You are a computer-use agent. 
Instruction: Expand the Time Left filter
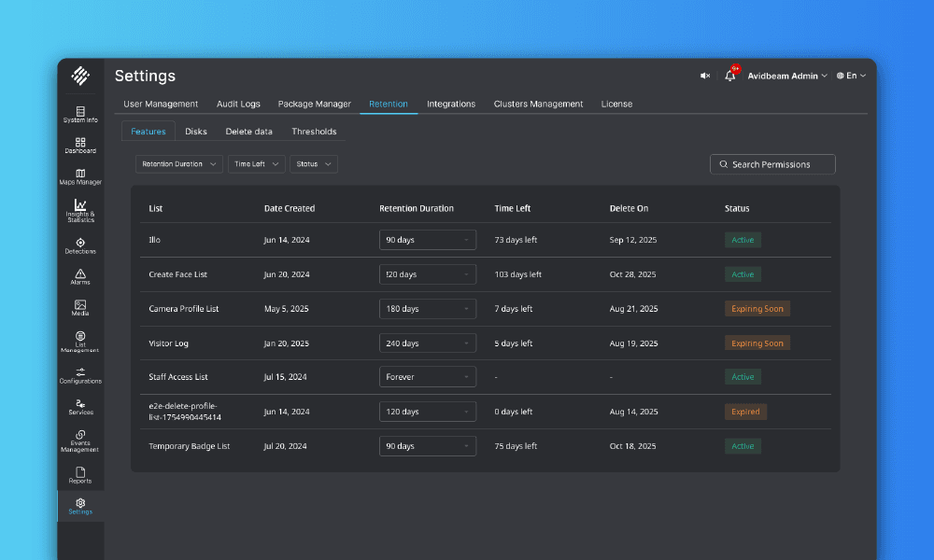pos(256,163)
